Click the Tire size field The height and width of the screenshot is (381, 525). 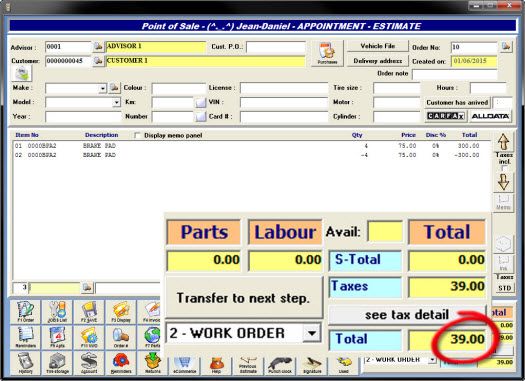pos(396,88)
